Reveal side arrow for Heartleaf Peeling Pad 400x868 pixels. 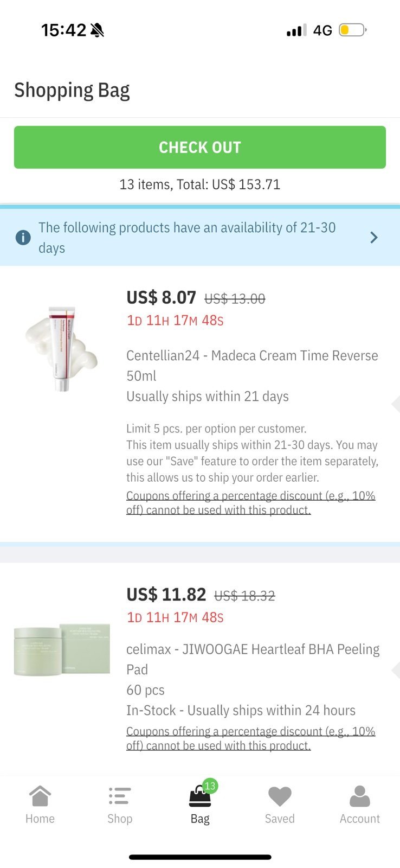click(395, 669)
